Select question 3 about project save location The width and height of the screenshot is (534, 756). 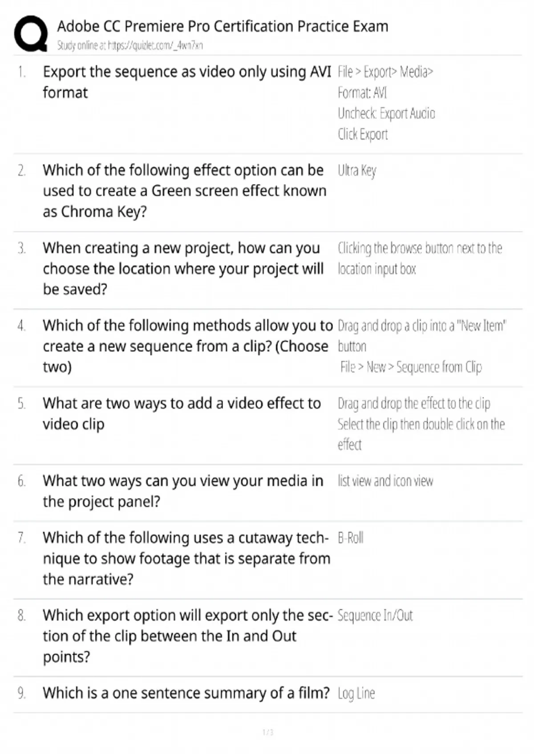183,268
